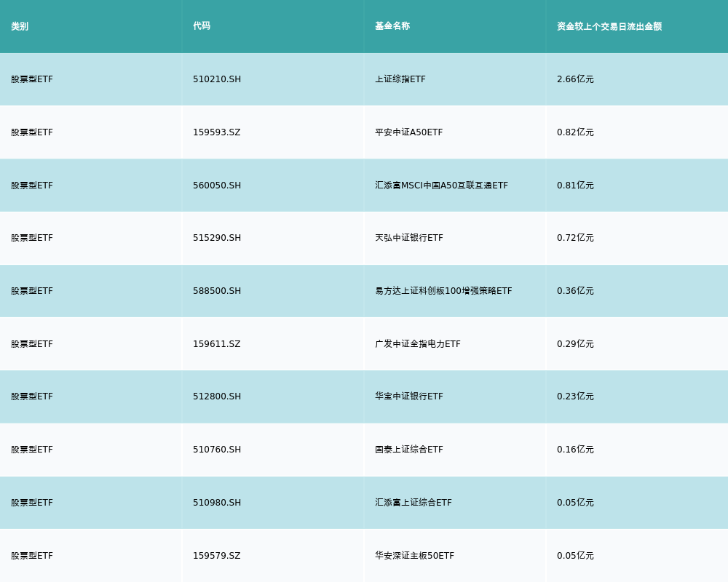Click the 0.29亿元 outflow value

pos(575,344)
